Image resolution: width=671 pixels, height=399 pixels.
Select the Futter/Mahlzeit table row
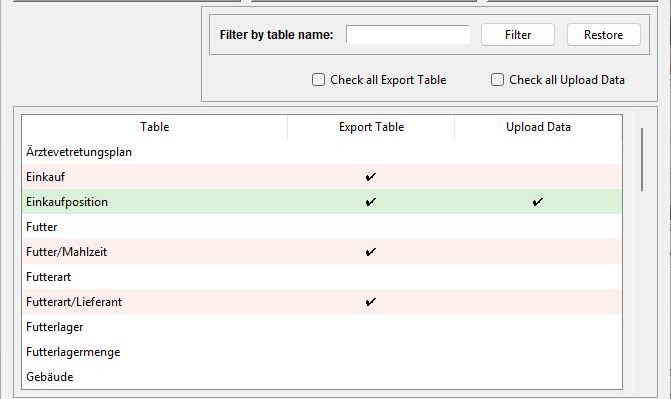pyautogui.click(x=322, y=252)
